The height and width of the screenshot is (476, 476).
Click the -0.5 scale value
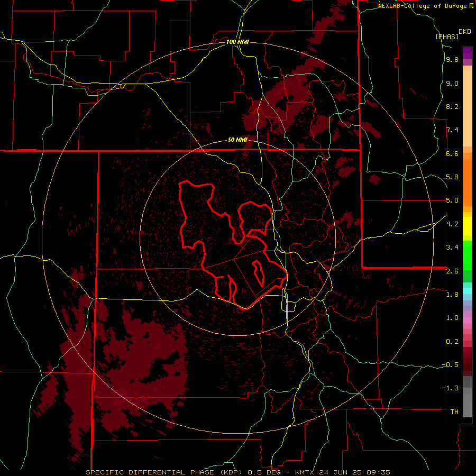[x=450, y=365]
